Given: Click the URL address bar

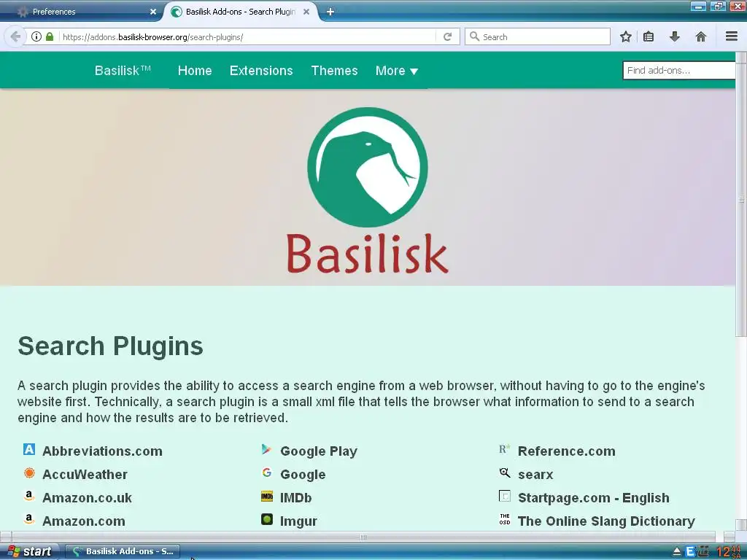Looking at the screenshot, I should 248,36.
